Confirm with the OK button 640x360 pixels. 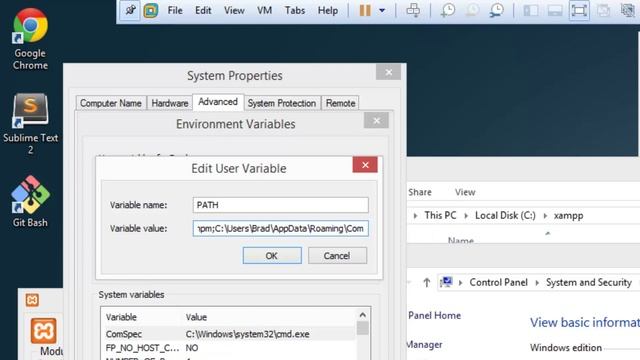[x=272, y=256]
